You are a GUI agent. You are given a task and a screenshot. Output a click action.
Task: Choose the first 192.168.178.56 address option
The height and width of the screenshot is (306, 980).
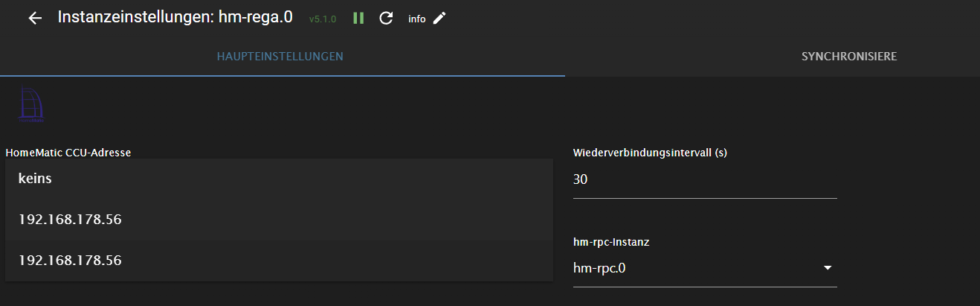(x=70, y=220)
